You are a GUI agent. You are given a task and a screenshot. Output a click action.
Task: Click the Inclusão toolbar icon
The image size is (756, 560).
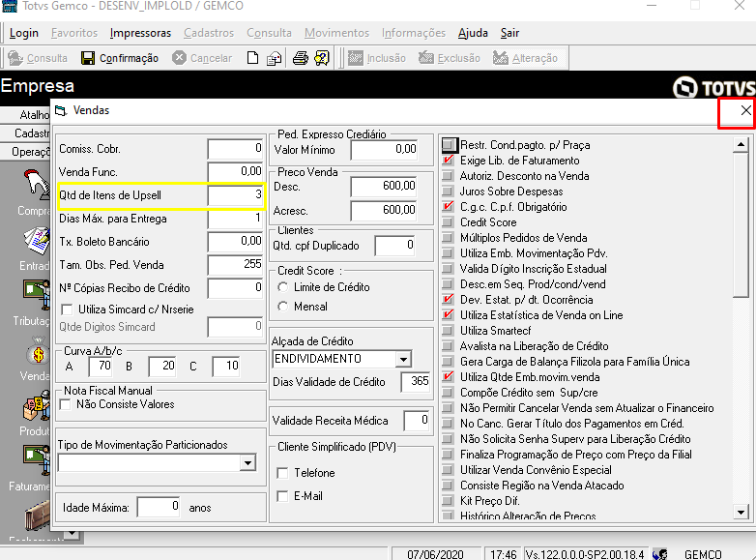pos(356,58)
